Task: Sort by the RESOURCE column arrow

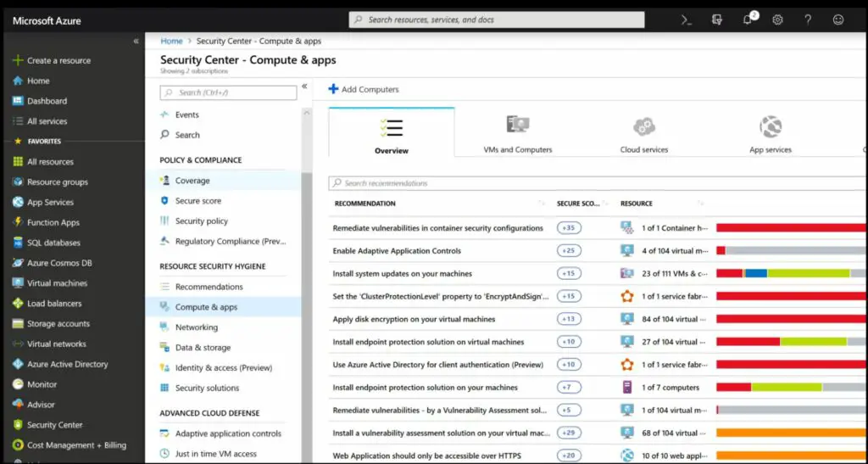Action: (x=700, y=204)
